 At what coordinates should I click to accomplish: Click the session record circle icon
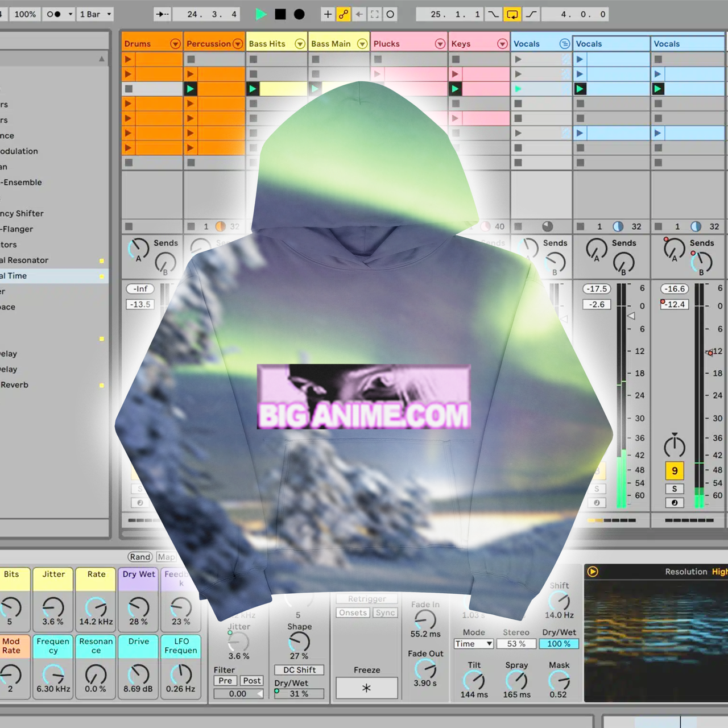pos(390,14)
